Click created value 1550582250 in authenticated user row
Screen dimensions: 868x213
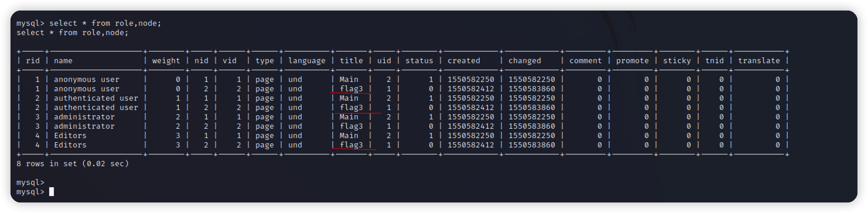point(471,98)
